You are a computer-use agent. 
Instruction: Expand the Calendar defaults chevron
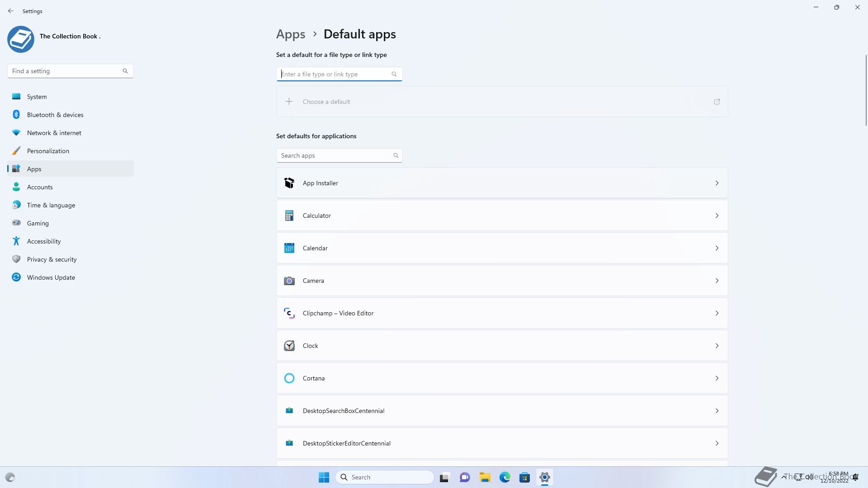(x=717, y=248)
